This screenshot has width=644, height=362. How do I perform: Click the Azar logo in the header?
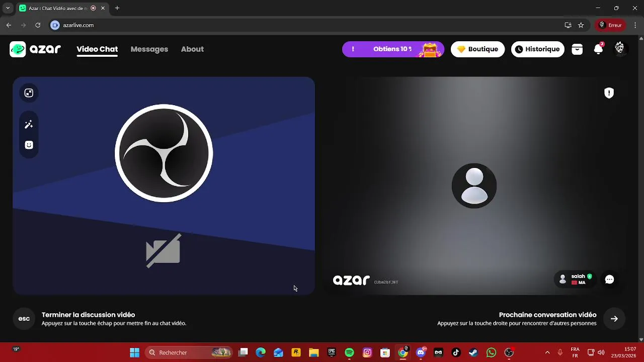(35, 49)
